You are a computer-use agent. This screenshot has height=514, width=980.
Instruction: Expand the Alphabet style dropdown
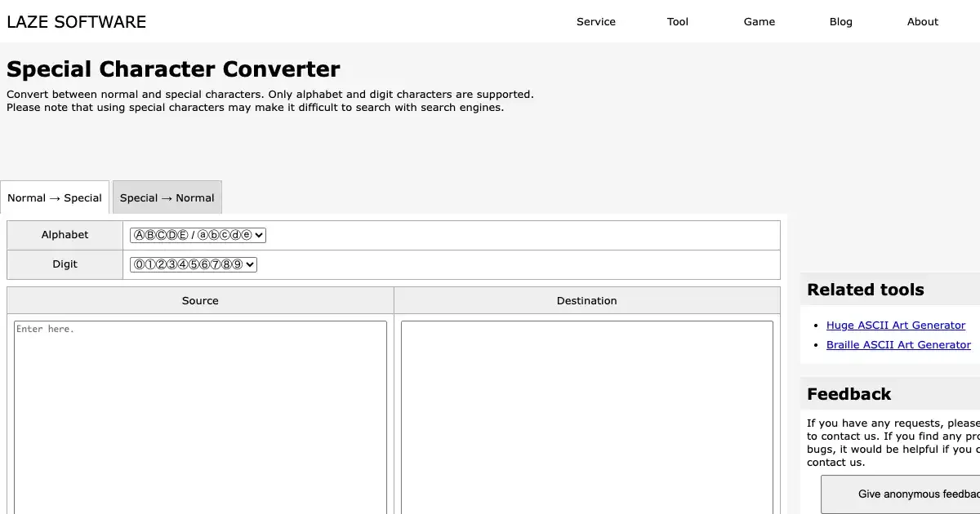[x=198, y=235]
